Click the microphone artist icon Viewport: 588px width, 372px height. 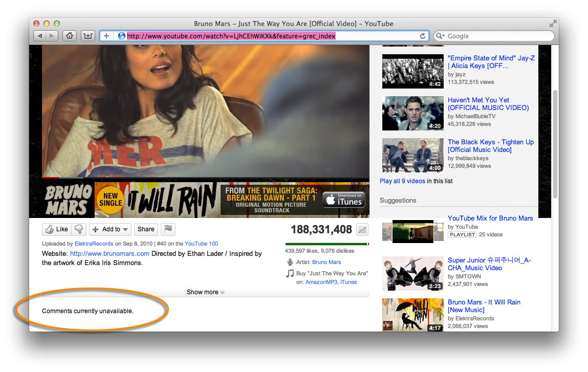[290, 262]
